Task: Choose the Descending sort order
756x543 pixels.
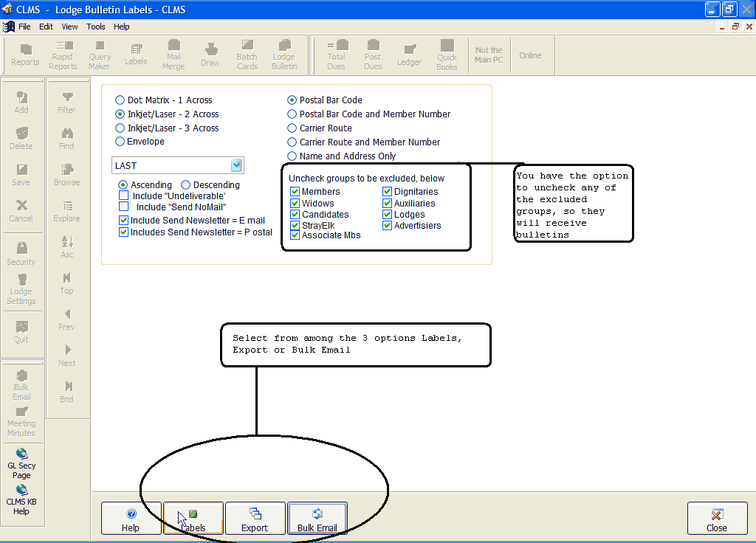Action: click(186, 185)
